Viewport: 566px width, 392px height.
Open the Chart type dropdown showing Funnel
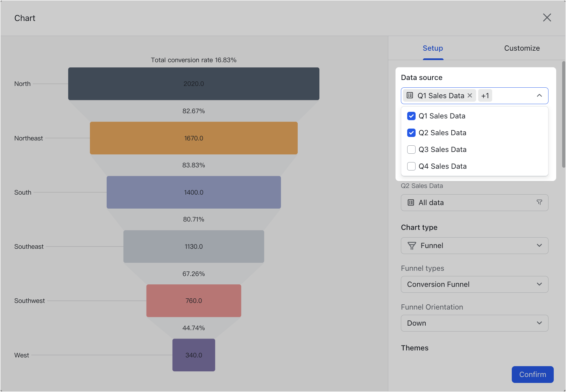(474, 246)
